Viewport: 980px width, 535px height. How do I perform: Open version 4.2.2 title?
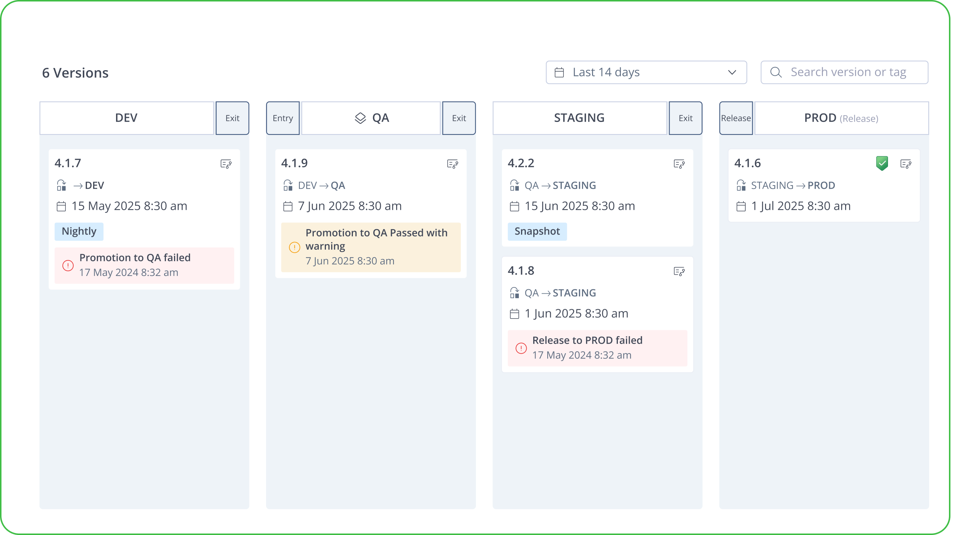point(521,163)
